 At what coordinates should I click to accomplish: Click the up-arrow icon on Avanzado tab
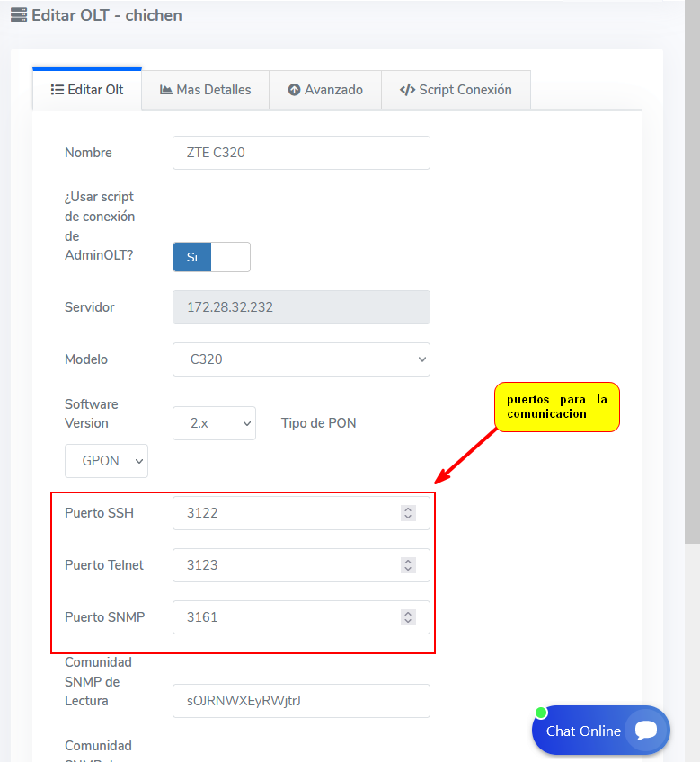coord(294,90)
